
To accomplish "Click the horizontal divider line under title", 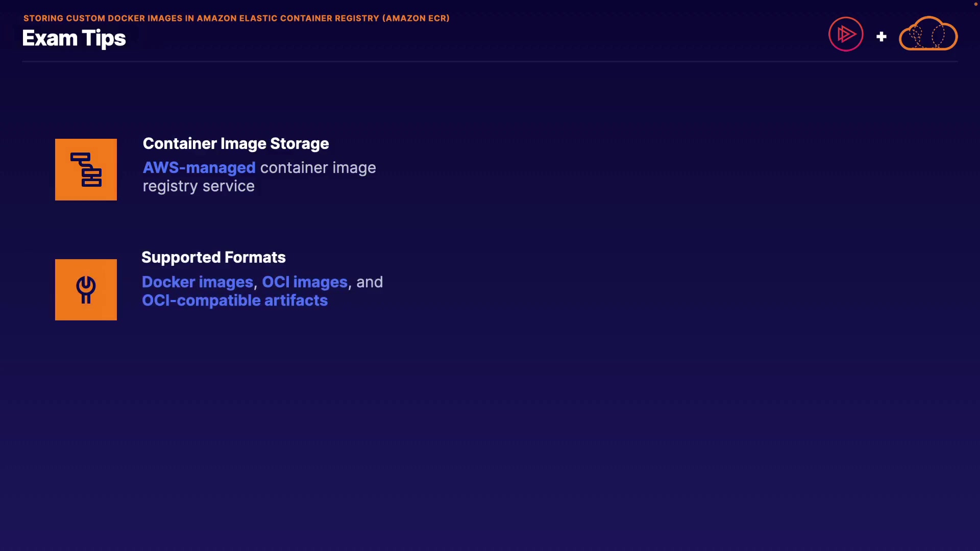I will click(x=490, y=62).
